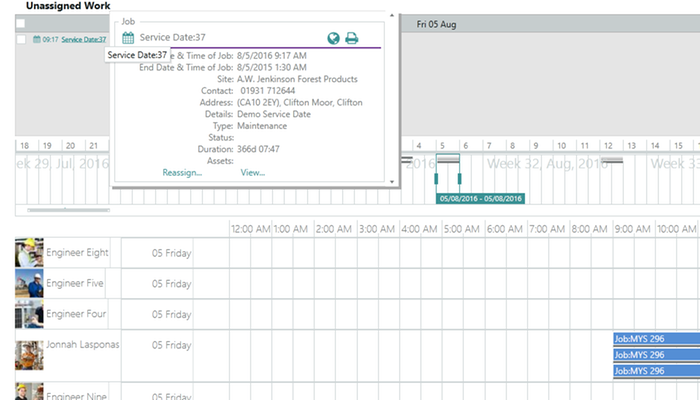Click the calendar icon beside Service Date:37 title
Viewport: 700px width, 400px height.
tap(128, 38)
